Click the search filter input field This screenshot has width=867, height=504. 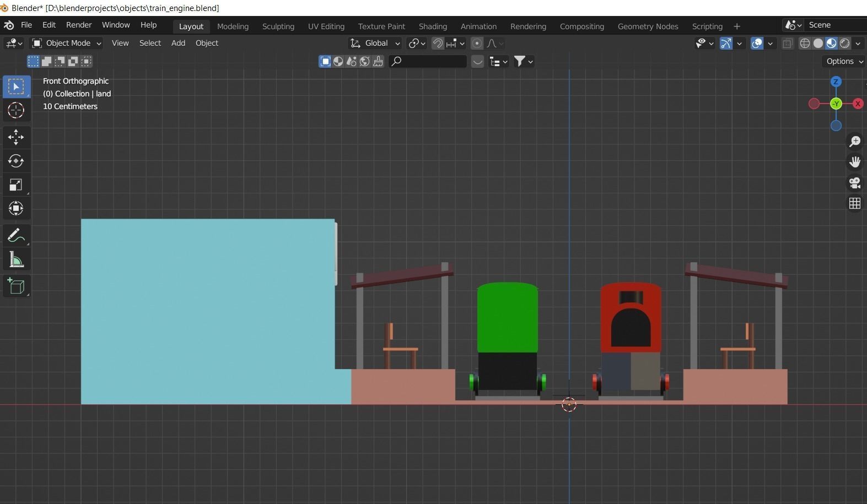[428, 61]
